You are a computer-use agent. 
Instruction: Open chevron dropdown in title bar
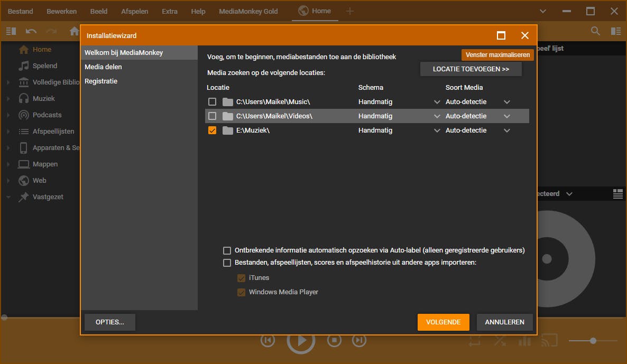542,11
